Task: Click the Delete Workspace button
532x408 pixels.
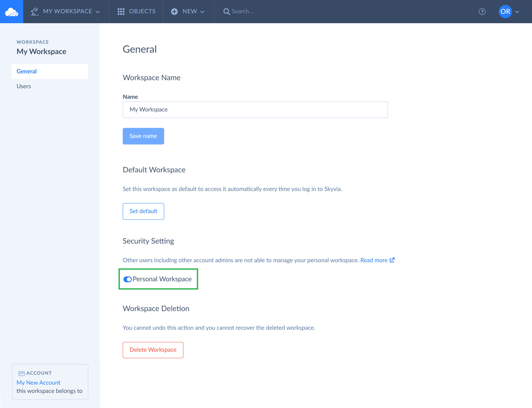Action: point(153,350)
